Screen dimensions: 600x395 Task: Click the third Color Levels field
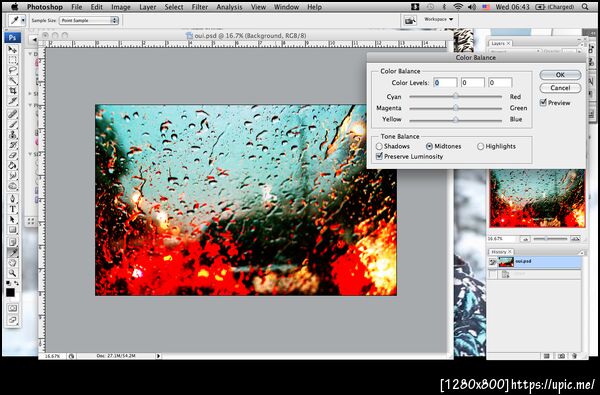click(x=500, y=82)
